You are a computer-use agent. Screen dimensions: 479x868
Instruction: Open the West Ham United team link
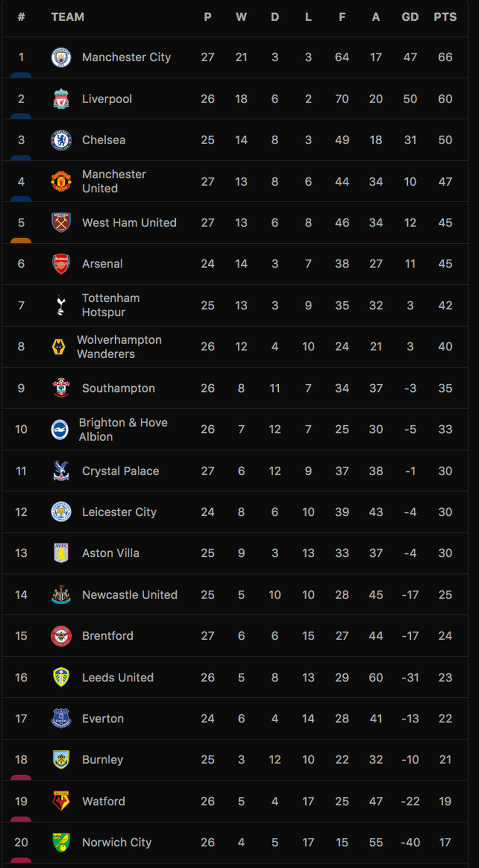click(129, 223)
